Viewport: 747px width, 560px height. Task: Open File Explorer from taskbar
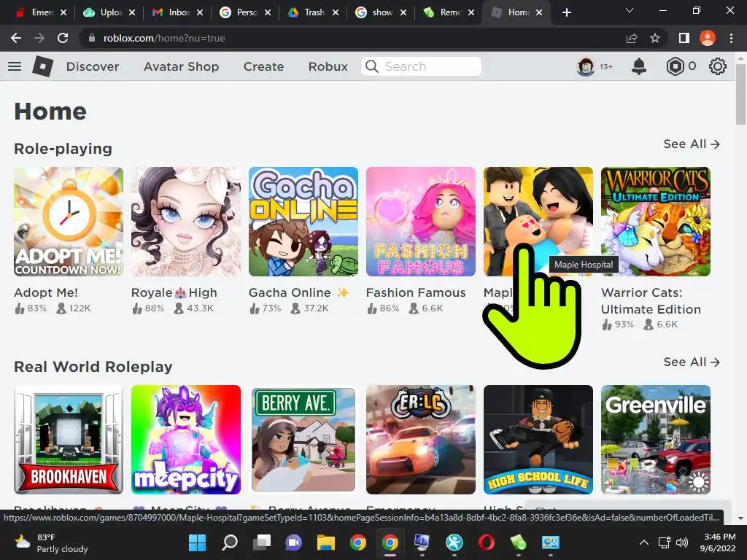tap(326, 542)
